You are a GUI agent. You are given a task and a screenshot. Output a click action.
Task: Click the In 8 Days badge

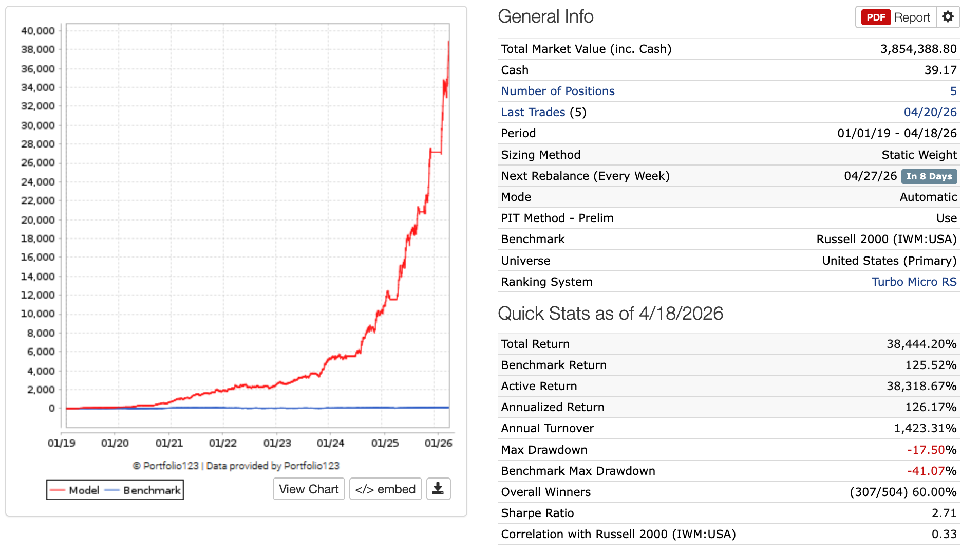click(x=929, y=176)
